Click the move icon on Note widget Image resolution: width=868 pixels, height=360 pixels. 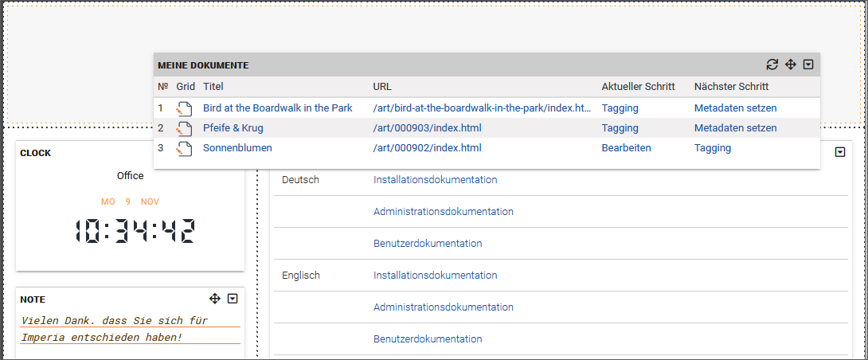215,299
